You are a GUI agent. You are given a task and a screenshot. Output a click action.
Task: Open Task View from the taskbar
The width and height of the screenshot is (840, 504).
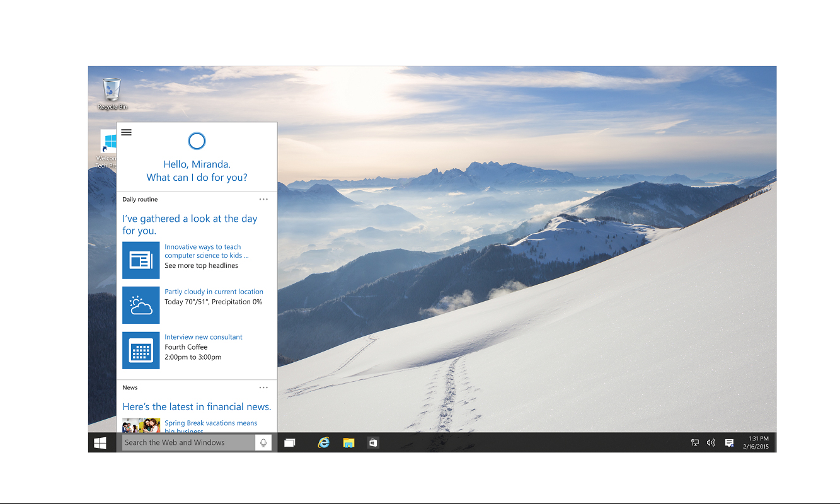[290, 443]
